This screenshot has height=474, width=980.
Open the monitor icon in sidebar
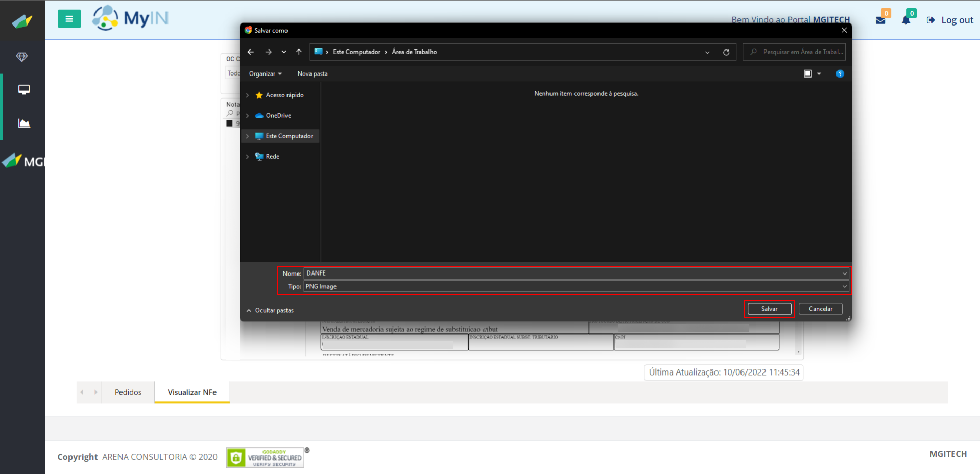pyautogui.click(x=23, y=90)
